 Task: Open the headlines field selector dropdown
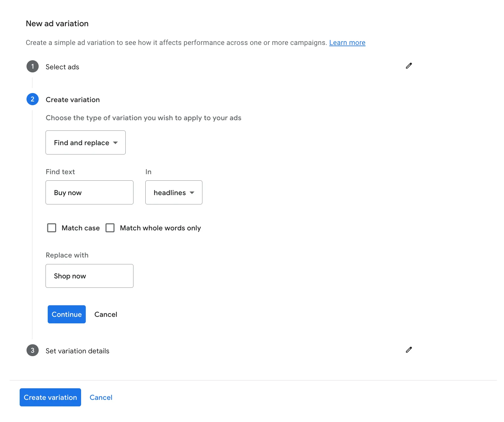[174, 193]
